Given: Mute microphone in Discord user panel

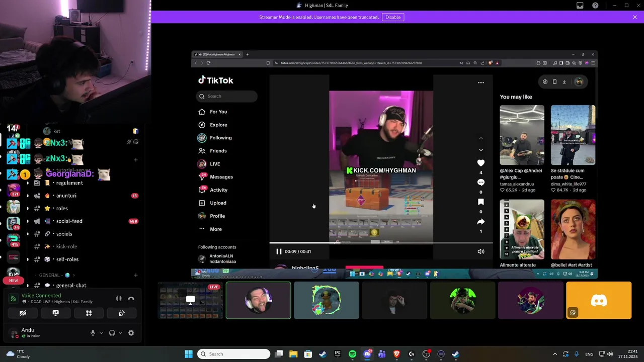Looking at the screenshot, I should [x=93, y=333].
